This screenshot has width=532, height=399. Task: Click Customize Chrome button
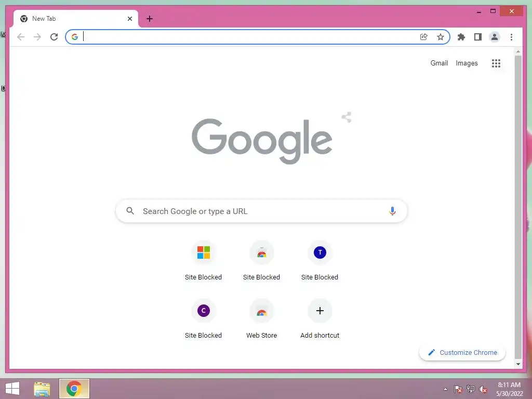click(x=462, y=353)
